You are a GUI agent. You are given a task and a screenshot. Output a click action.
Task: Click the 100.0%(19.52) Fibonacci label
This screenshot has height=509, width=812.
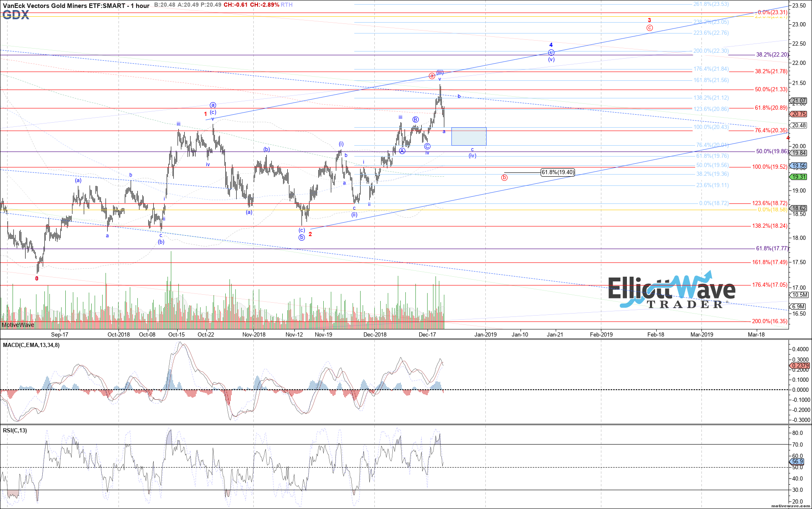pos(770,167)
